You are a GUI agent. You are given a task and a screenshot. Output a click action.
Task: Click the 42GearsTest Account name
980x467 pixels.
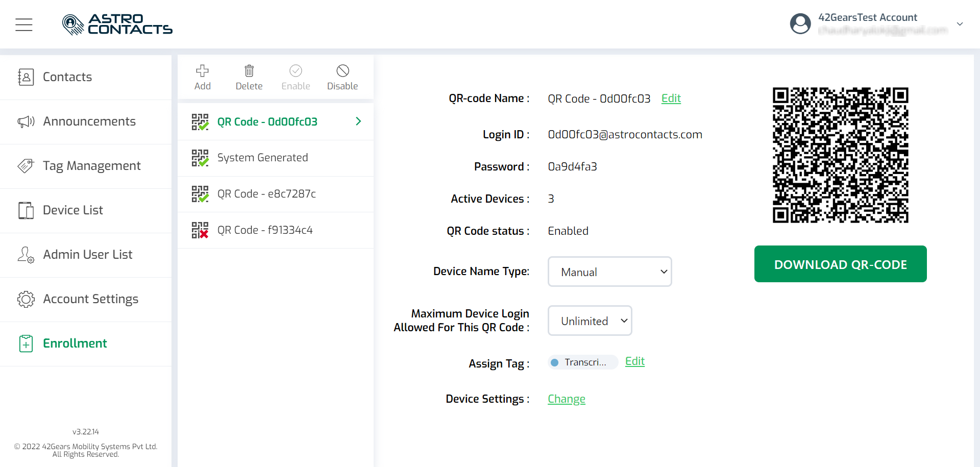pyautogui.click(x=868, y=17)
